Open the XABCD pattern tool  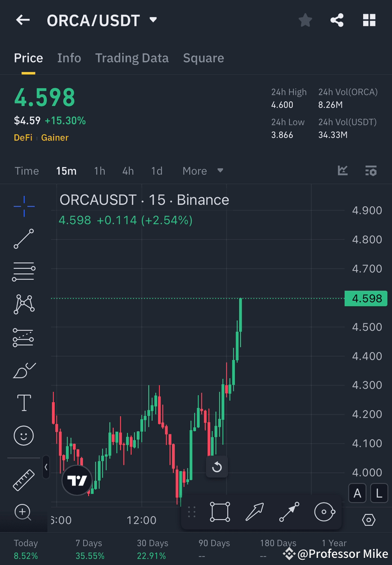pyautogui.click(x=24, y=304)
